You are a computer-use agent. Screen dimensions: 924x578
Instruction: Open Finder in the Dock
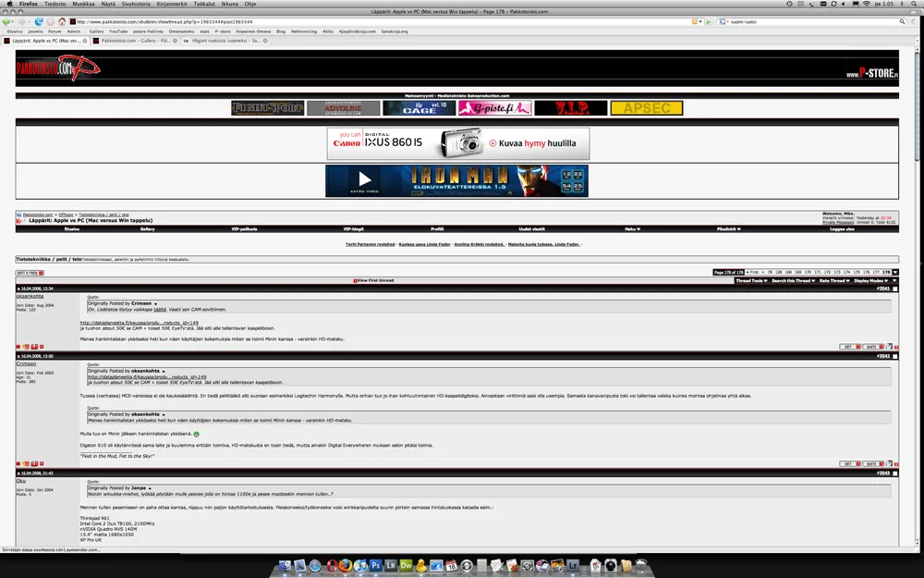coord(286,565)
